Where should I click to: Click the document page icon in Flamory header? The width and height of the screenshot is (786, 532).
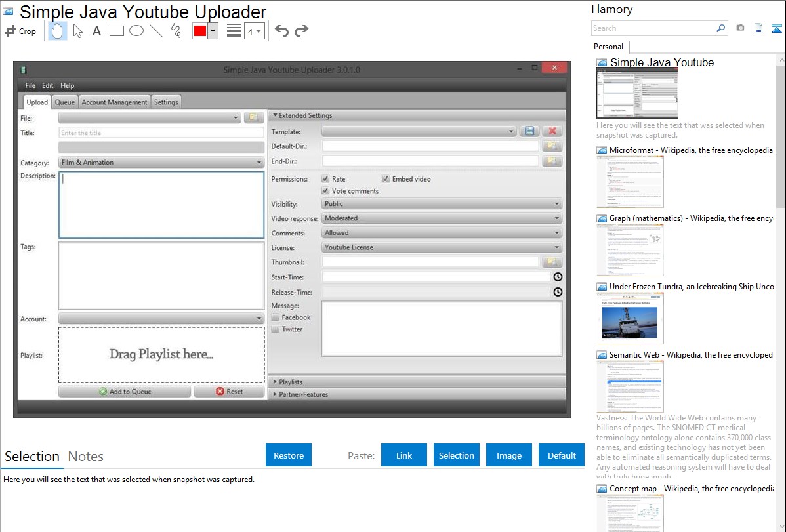point(758,28)
